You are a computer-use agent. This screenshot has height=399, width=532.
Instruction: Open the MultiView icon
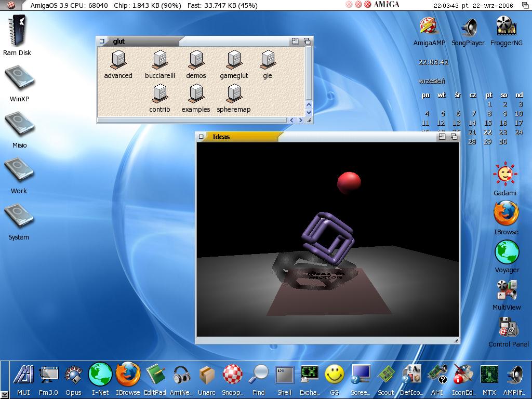507,290
